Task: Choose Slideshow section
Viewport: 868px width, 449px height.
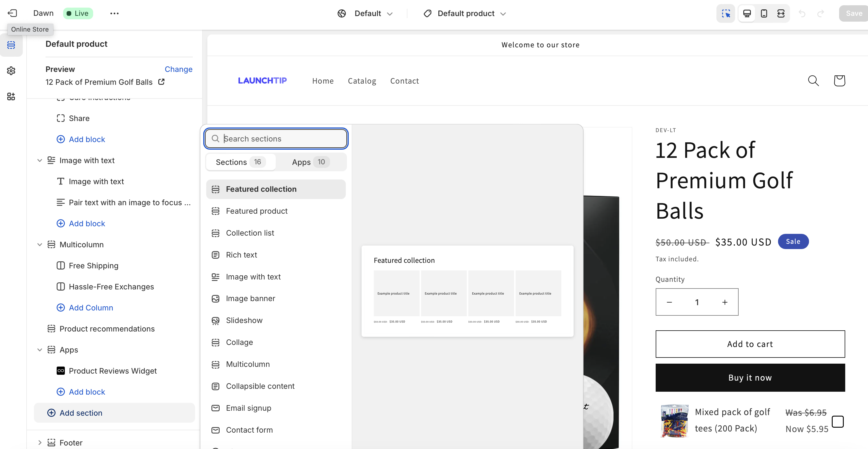Action: 276,320
